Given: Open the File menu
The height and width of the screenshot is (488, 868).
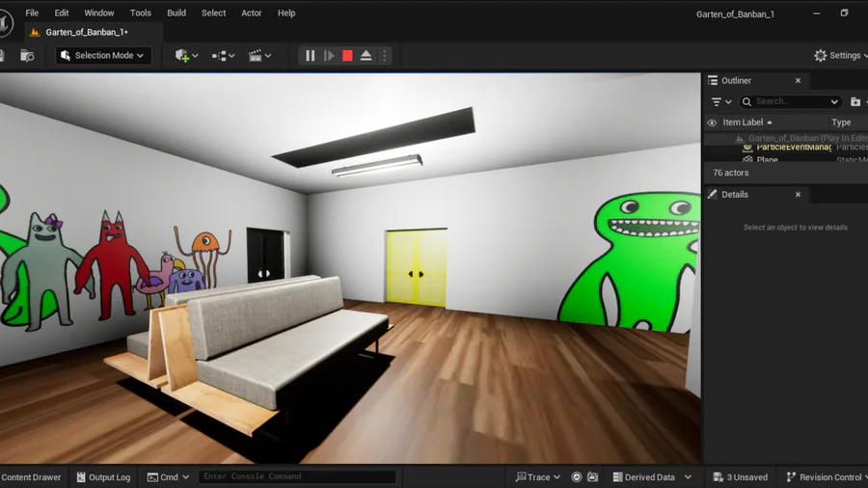Looking at the screenshot, I should (32, 13).
